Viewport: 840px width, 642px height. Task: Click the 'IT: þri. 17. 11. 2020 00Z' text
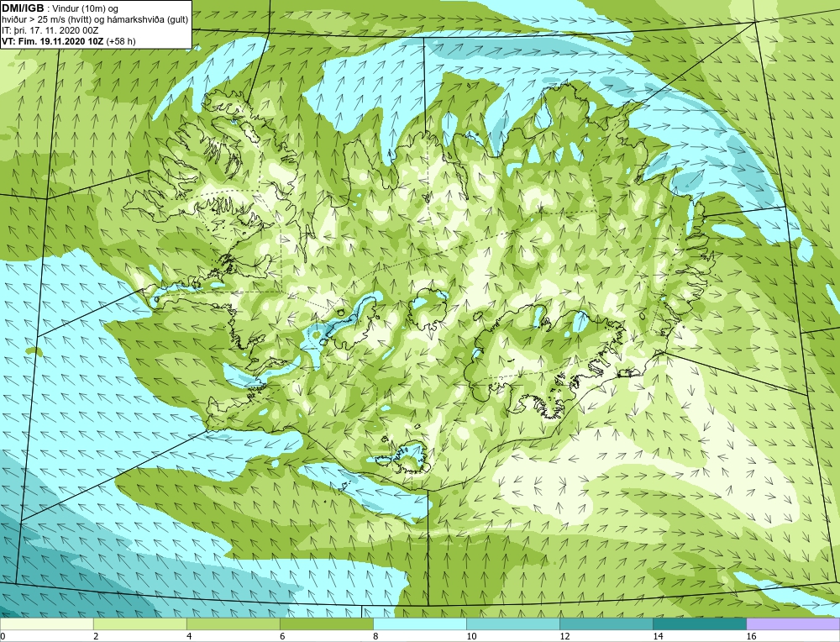50,30
